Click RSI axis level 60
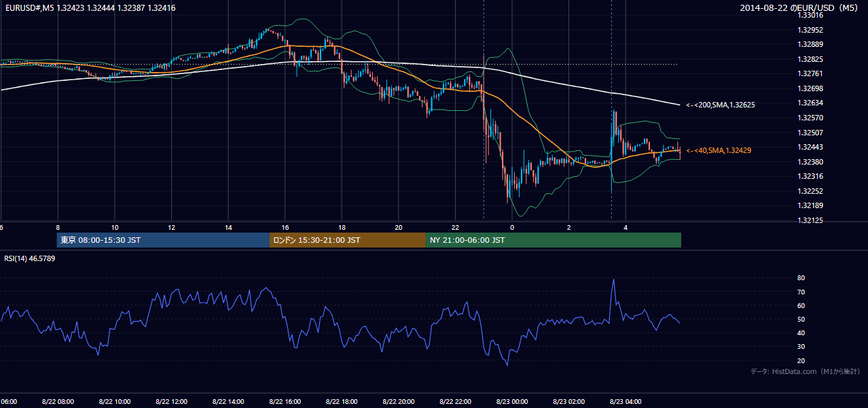 click(801, 305)
